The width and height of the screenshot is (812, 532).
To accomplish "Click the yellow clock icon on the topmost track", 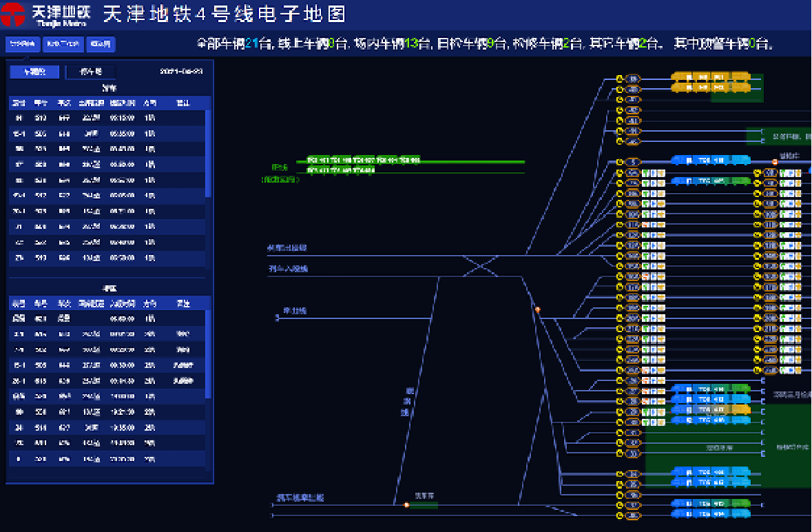I will [620, 79].
